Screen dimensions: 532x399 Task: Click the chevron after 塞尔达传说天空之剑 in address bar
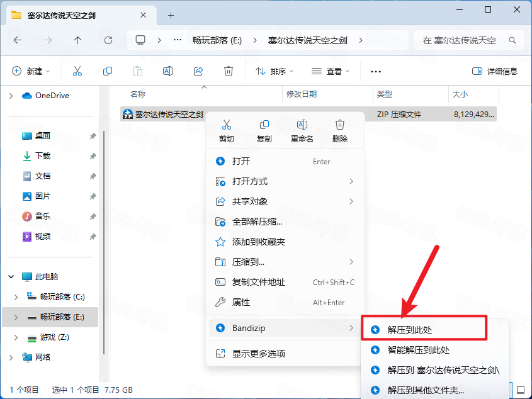pyautogui.click(x=361, y=40)
